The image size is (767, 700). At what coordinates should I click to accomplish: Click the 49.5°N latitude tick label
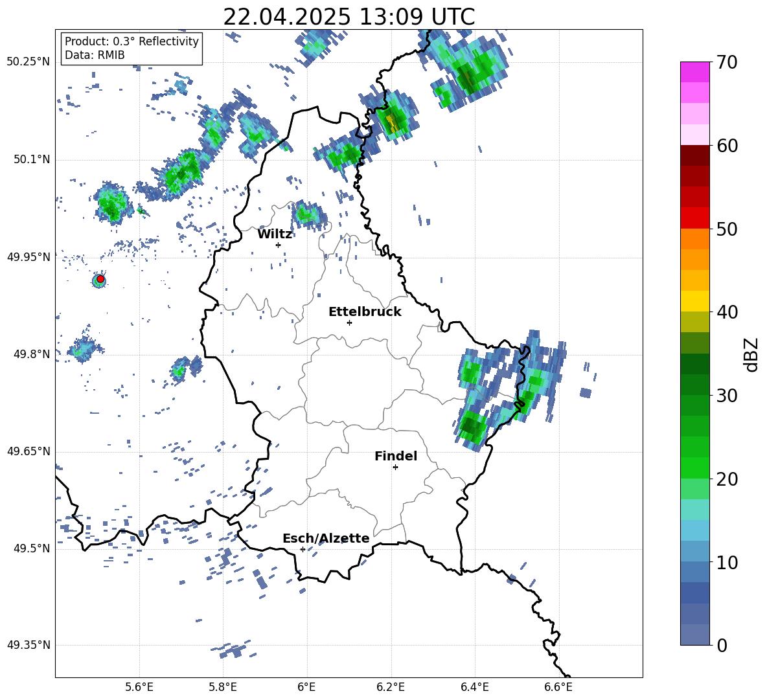pyautogui.click(x=32, y=548)
